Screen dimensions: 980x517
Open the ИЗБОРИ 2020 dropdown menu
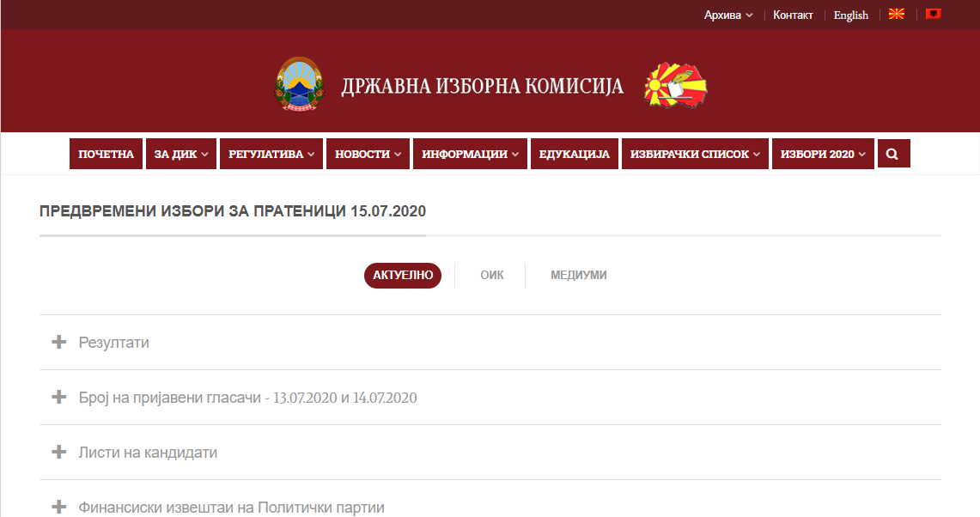(x=822, y=155)
